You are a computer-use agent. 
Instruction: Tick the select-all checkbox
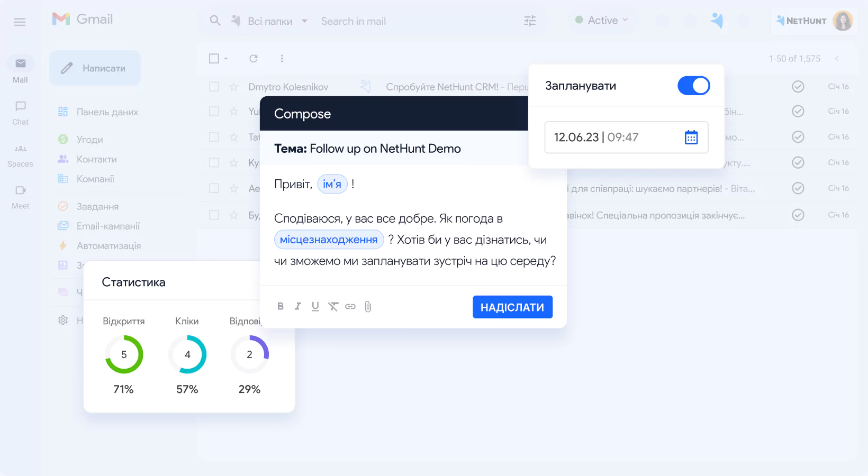[x=214, y=58]
